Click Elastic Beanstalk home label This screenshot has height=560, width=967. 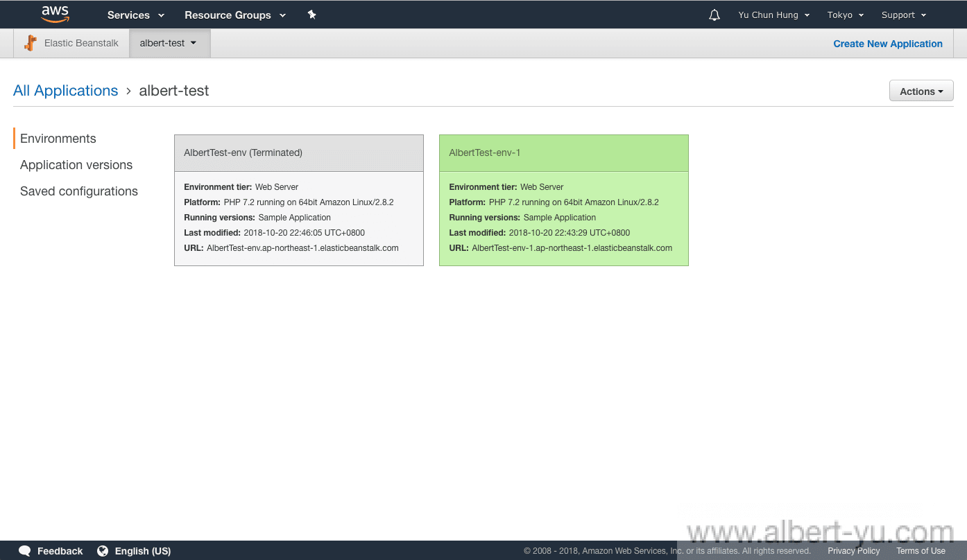tap(81, 43)
